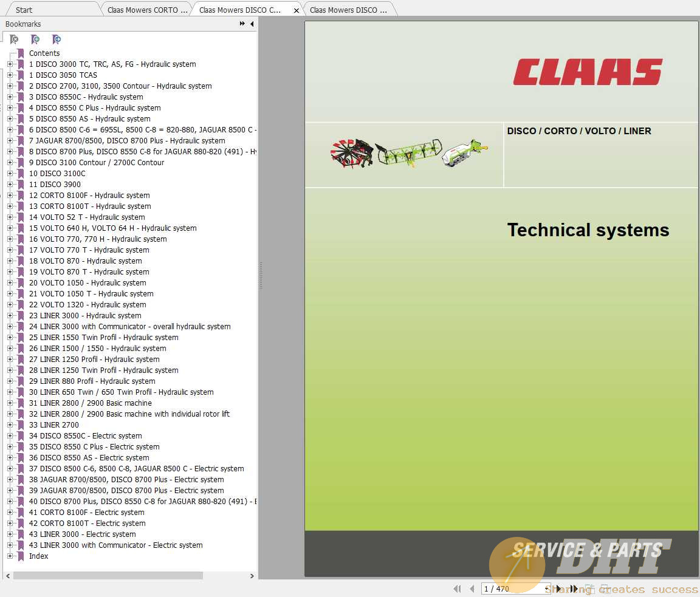Click the bookmark icon beside 29 LINER 880 Profil
The height and width of the screenshot is (597, 700).
(21, 381)
